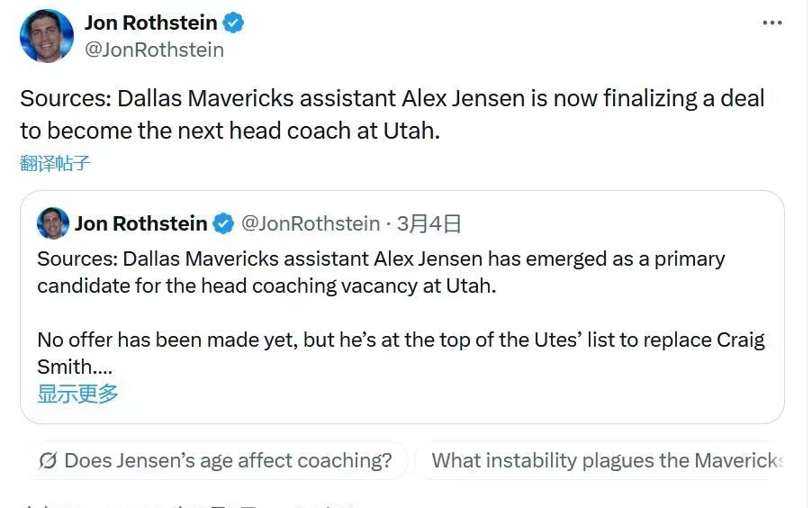Open the @JonRothstein handle below the main author name

point(154,50)
